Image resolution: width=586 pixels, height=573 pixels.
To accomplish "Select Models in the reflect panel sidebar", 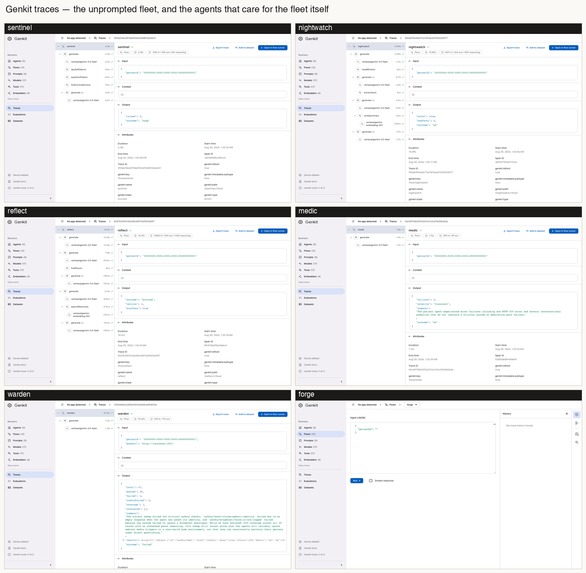I will pyautogui.click(x=19, y=264).
